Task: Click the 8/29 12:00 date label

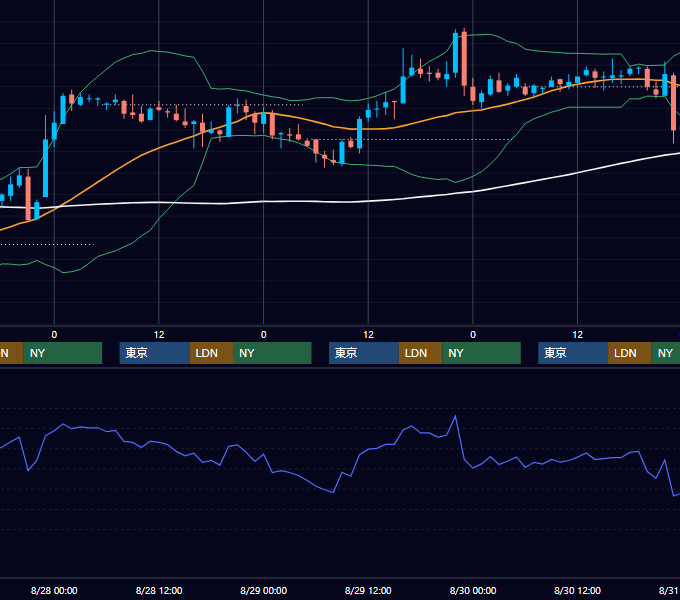Action: pyautogui.click(x=368, y=590)
